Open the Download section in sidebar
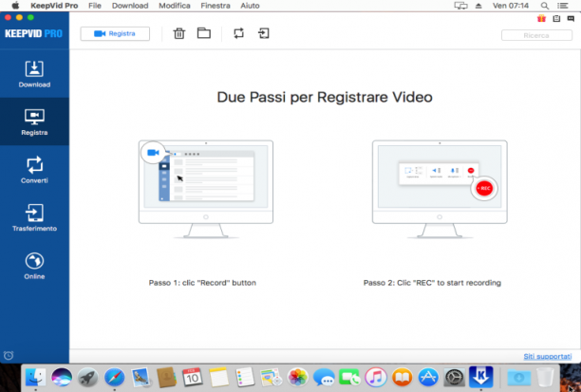 [x=34, y=74]
